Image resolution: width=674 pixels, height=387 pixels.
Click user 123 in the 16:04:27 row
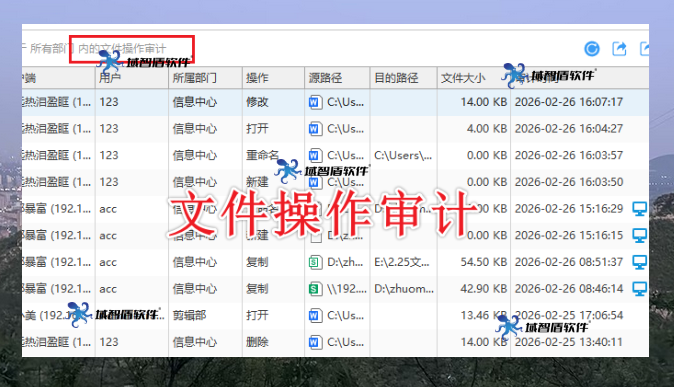109,129
